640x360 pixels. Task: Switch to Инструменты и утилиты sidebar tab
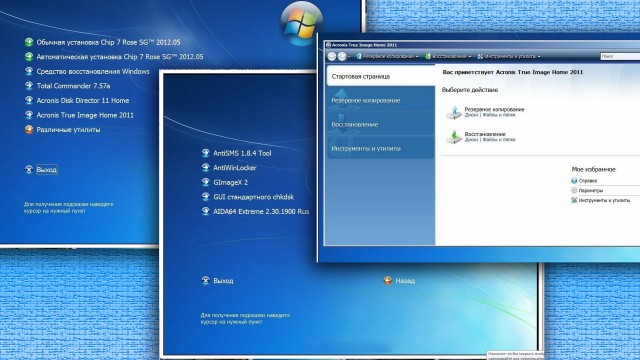[x=381, y=149]
